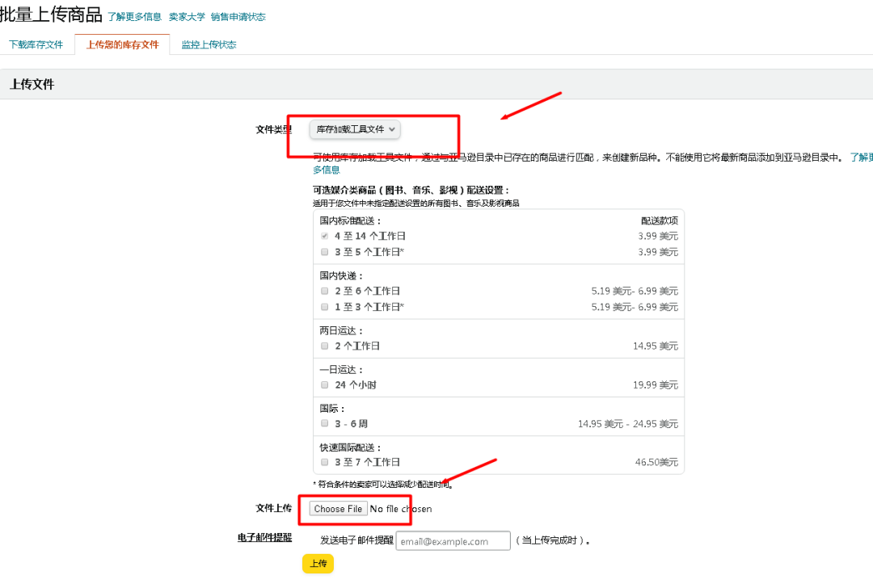Enable the 3至7个工作日 expedited international option
Image resolution: width=873 pixels, height=588 pixels.
click(x=324, y=461)
